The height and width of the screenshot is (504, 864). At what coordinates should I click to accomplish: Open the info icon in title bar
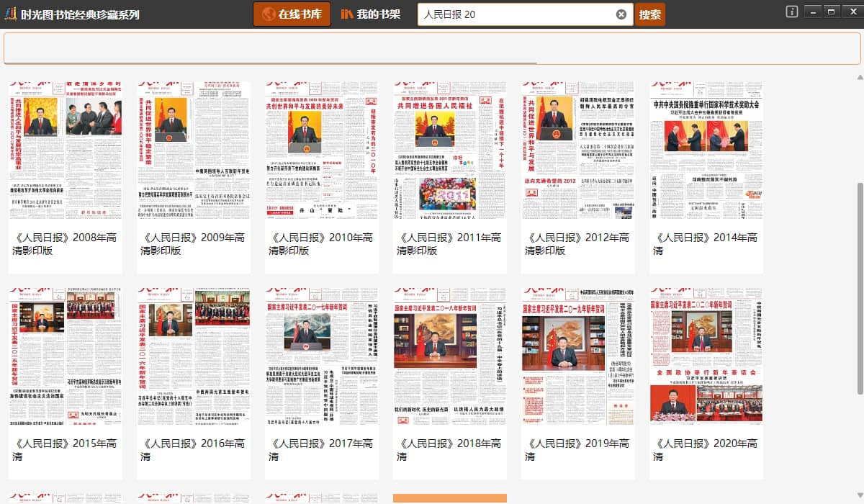tap(791, 12)
